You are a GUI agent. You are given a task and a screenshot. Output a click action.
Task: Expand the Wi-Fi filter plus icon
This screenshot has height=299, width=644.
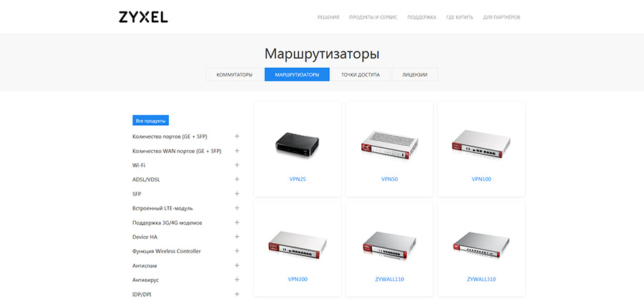pyautogui.click(x=237, y=165)
